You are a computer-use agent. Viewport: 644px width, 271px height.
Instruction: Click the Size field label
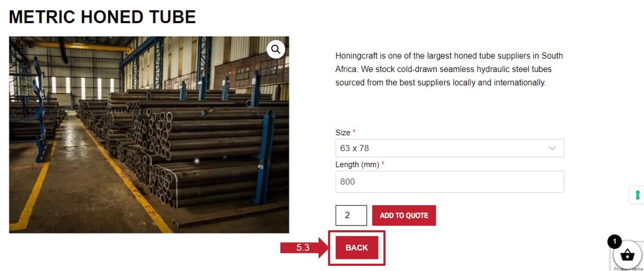click(343, 133)
